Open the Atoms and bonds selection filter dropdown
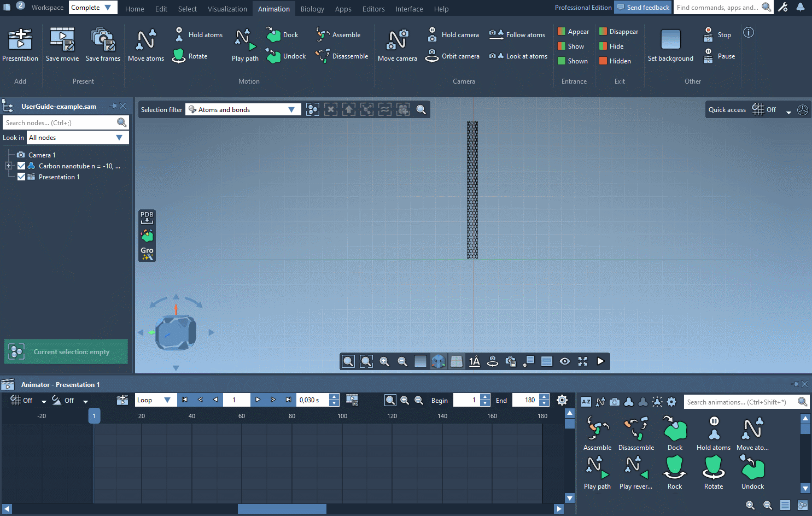812x516 pixels. (292, 109)
